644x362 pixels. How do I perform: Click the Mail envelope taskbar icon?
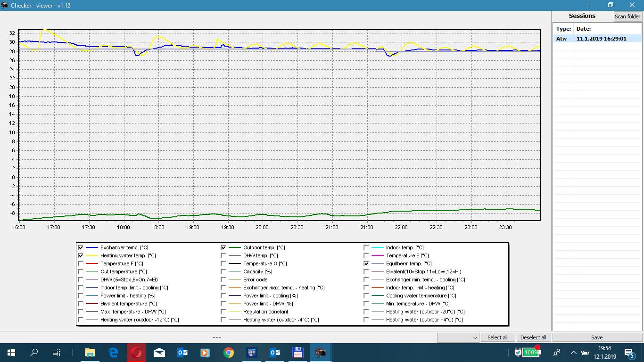click(159, 353)
